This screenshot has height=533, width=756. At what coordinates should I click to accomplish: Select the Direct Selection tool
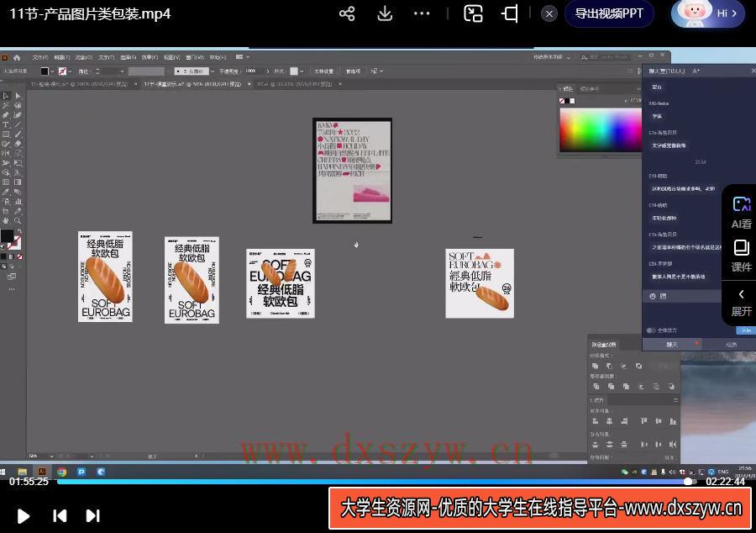[x=18, y=96]
